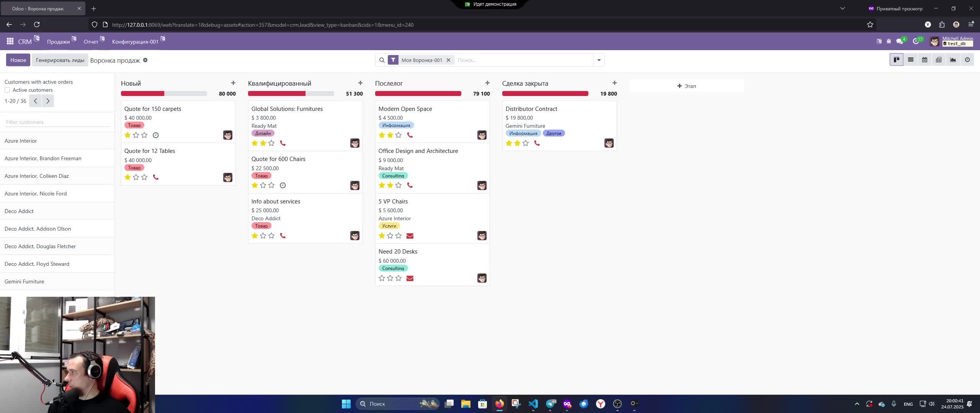Open the Конфигурация-001 menu

coord(135,42)
